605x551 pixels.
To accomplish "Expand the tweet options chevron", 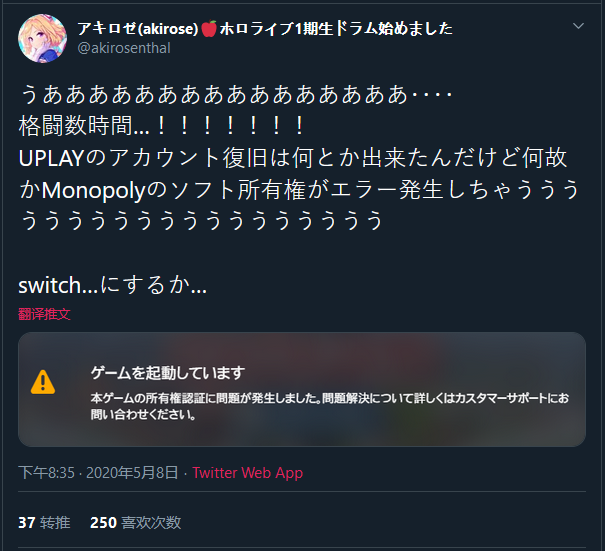I will tap(578, 26).
